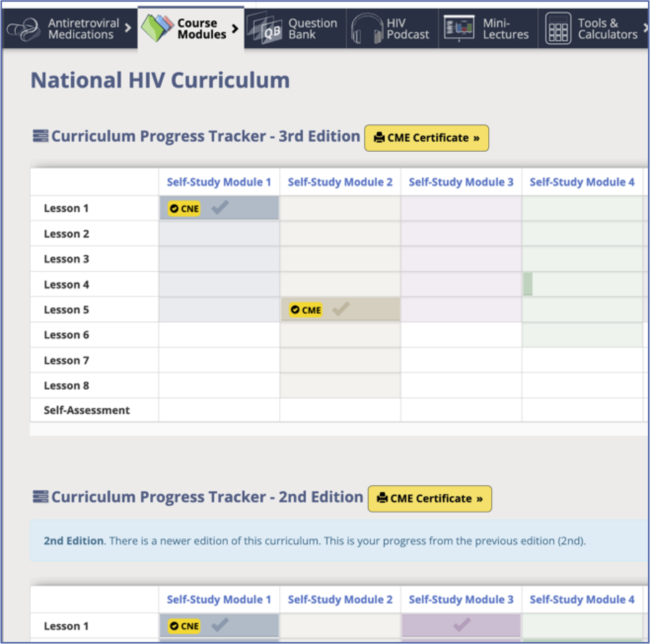Click the 3rd Edition Module 3 Lesson 1 cell

click(461, 208)
